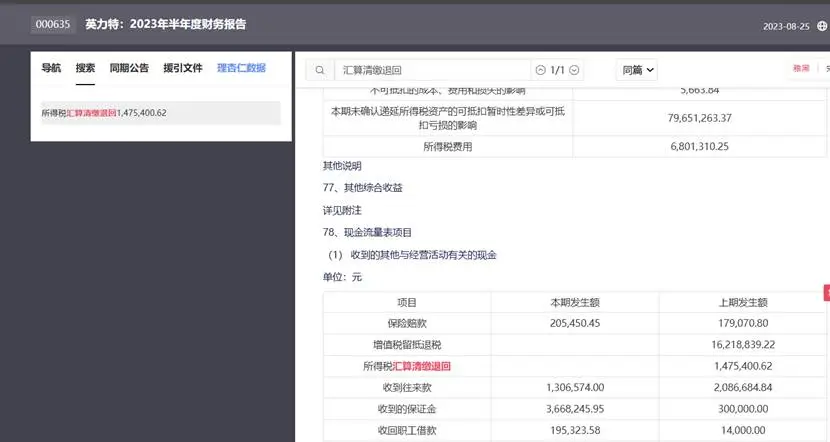
Task: Click the 1/1 match counter
Action: coord(557,70)
